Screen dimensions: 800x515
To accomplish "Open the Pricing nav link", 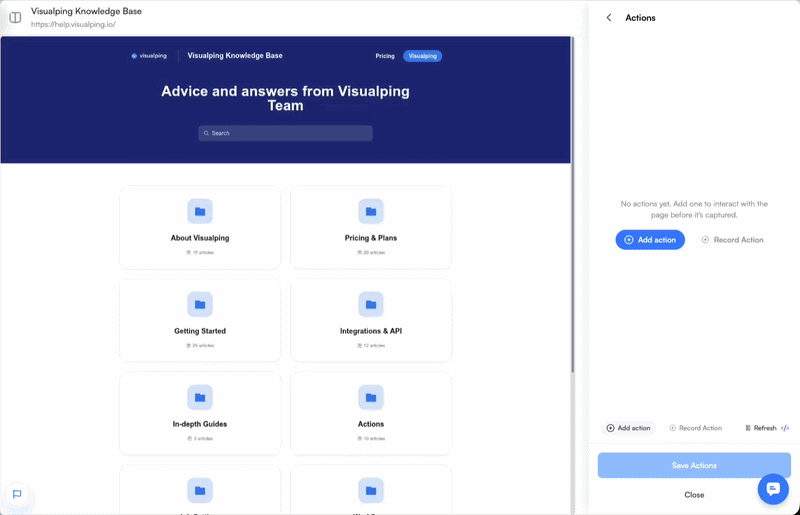I will pyautogui.click(x=385, y=56).
